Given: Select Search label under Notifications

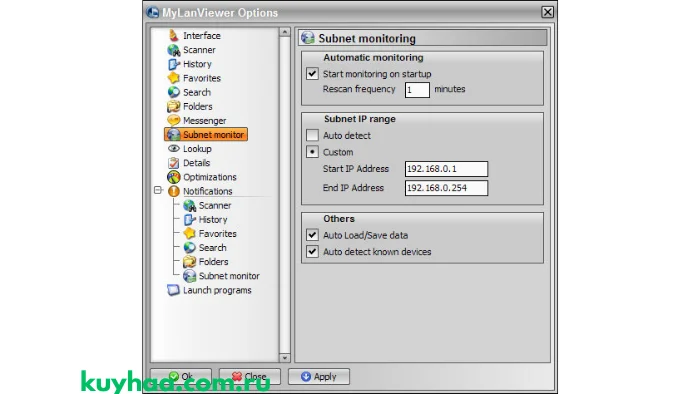Looking at the screenshot, I should point(212,248).
